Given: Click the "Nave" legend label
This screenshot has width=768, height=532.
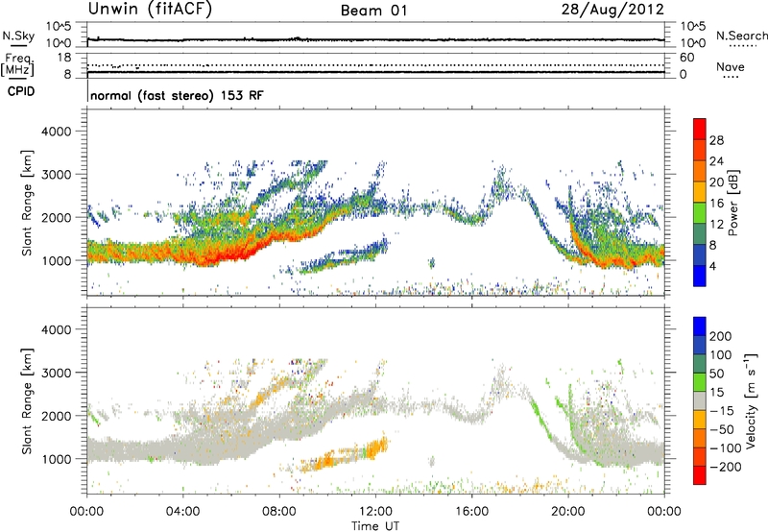Looking at the screenshot, I should [x=731, y=66].
